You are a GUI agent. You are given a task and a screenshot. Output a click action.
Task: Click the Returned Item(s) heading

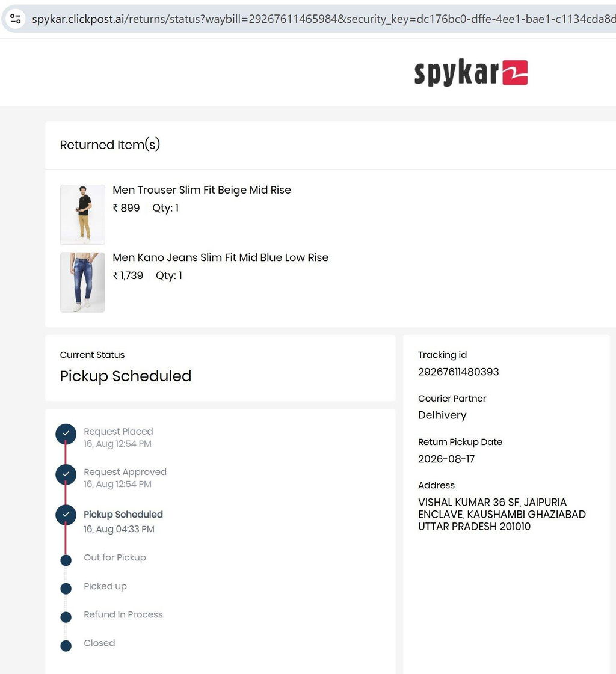pos(109,144)
